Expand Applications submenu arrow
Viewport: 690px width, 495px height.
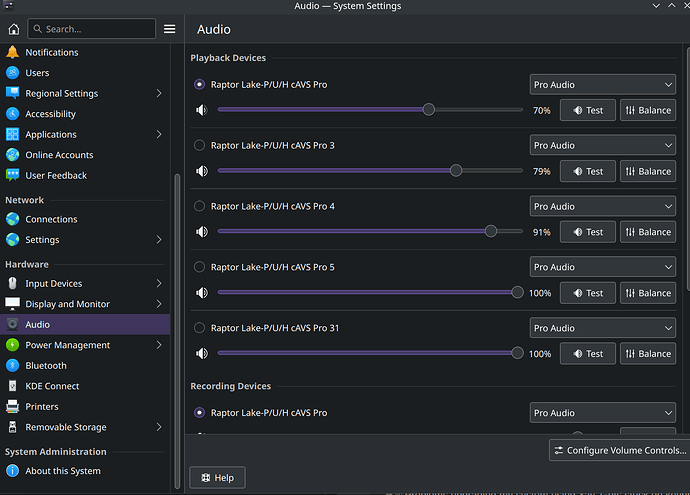pyautogui.click(x=159, y=134)
